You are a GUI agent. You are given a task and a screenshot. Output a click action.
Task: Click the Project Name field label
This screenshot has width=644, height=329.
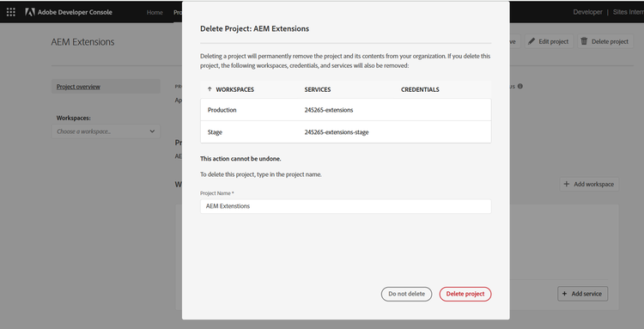coord(217,193)
